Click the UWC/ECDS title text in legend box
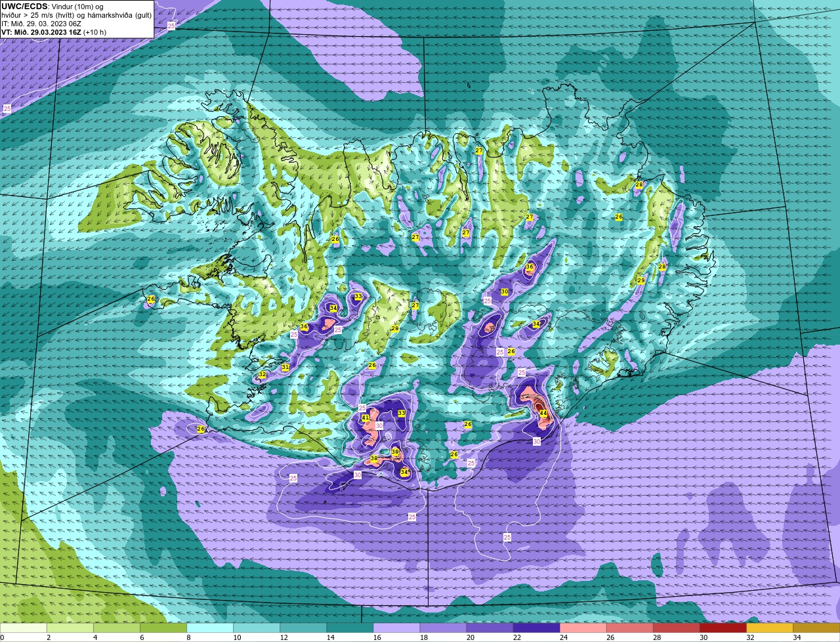This screenshot has height=642, width=840. tap(24, 7)
